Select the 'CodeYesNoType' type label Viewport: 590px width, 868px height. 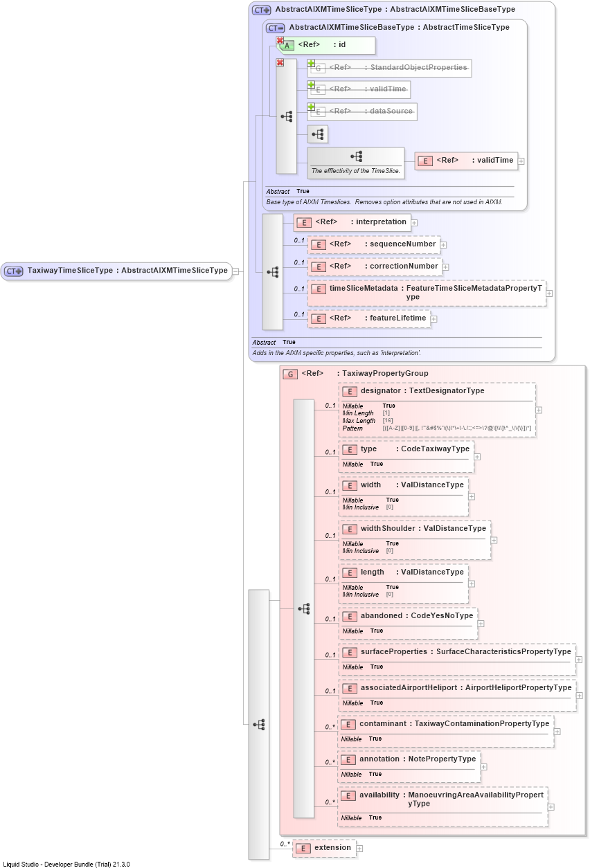point(442,616)
